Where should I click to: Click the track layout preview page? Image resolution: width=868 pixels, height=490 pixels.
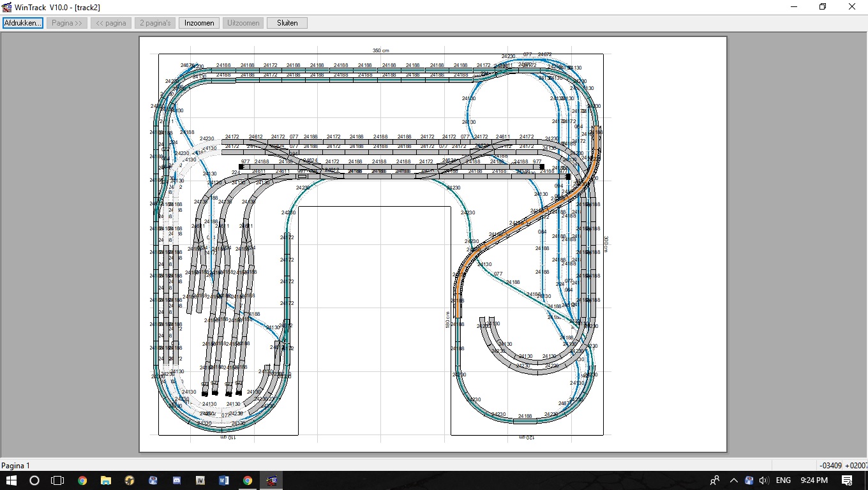click(433, 244)
